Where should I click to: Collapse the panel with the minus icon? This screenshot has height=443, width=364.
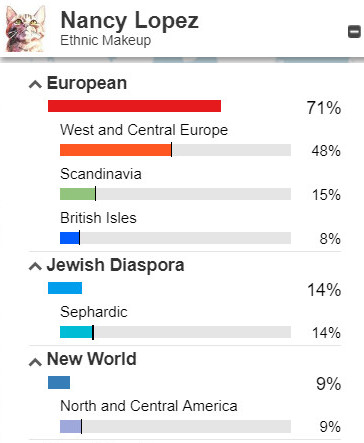(x=354, y=32)
